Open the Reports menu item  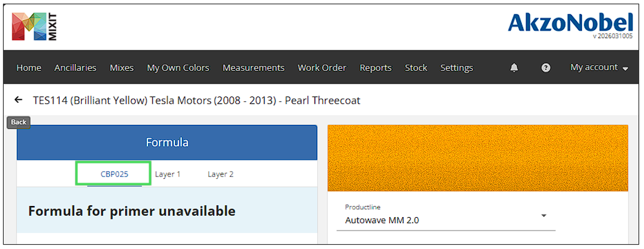[x=375, y=68]
